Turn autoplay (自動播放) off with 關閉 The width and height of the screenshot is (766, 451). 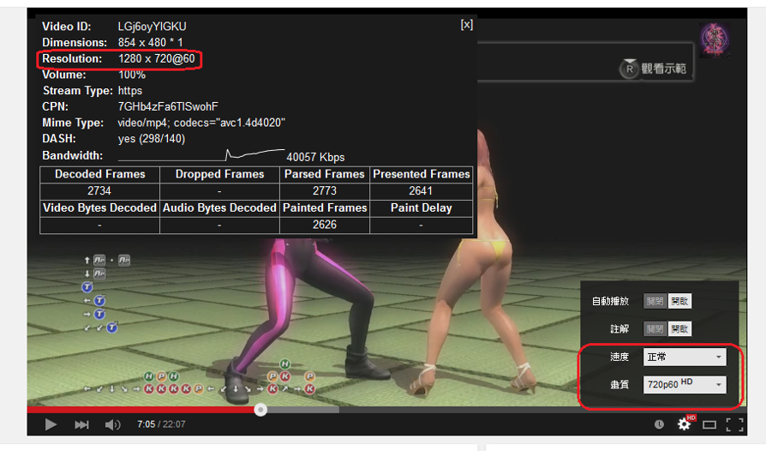point(655,301)
